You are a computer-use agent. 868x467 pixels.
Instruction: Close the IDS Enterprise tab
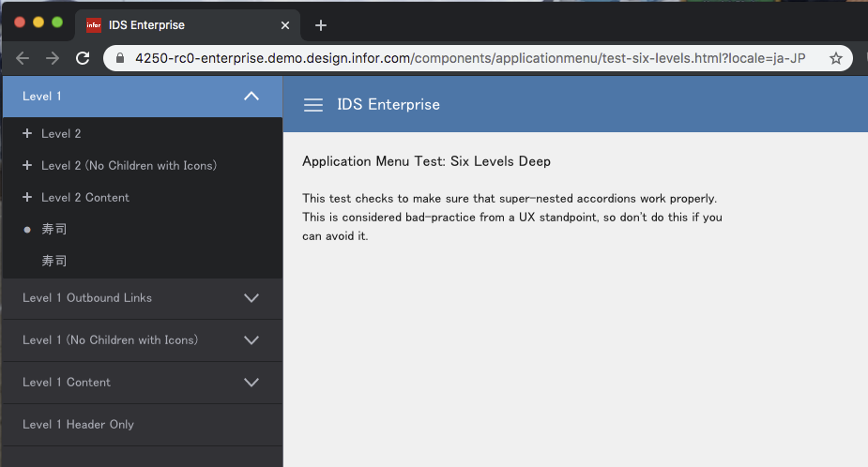click(x=285, y=25)
